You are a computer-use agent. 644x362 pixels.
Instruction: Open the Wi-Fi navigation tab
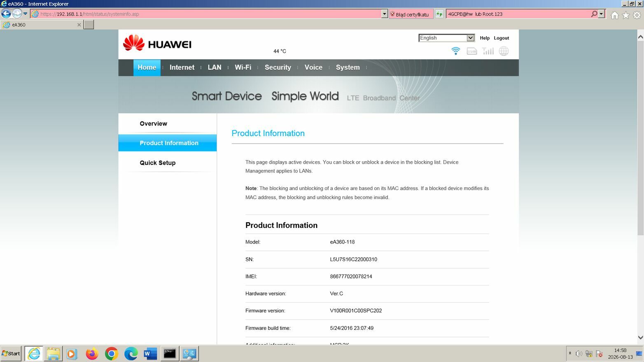coord(243,67)
